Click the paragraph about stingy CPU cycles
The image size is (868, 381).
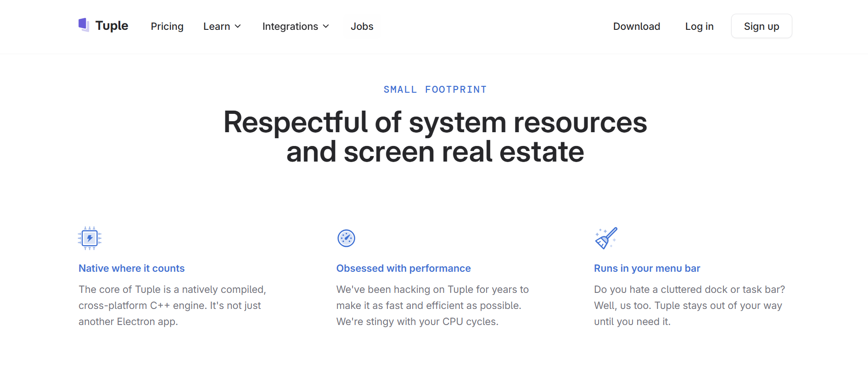[432, 306]
